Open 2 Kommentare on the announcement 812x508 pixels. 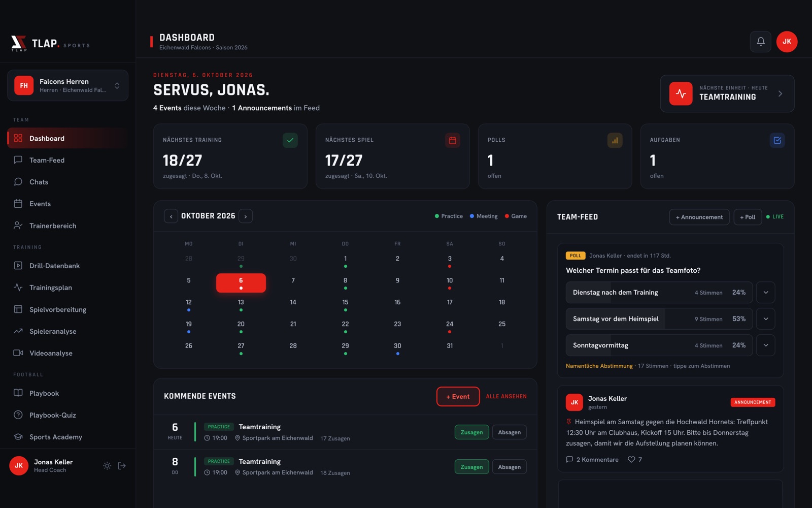[x=592, y=460]
